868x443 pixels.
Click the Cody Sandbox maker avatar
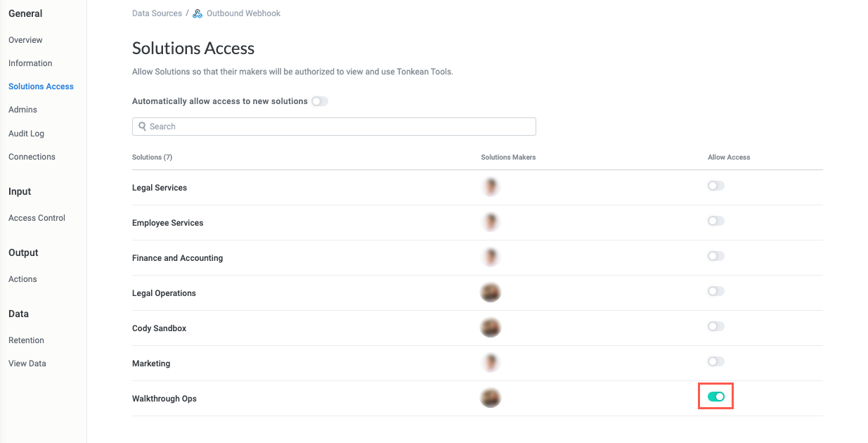pos(490,327)
